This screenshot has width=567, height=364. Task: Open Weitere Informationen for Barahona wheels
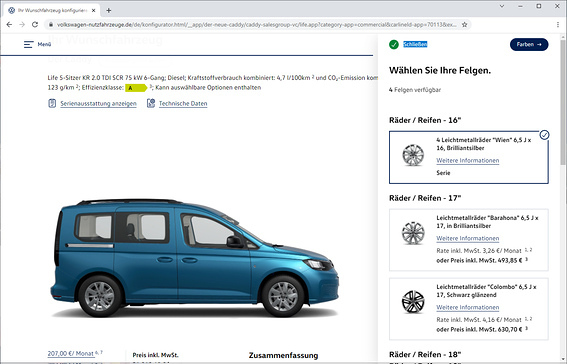point(468,239)
